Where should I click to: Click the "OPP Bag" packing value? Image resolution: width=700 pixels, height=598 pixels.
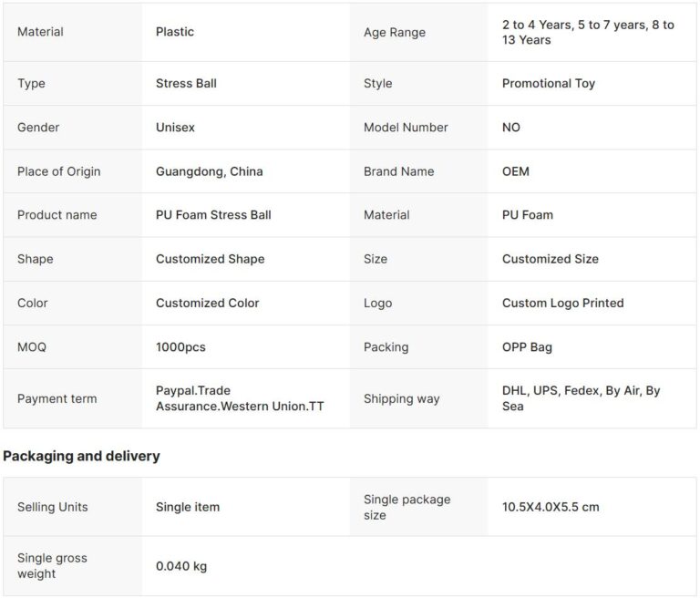(527, 347)
